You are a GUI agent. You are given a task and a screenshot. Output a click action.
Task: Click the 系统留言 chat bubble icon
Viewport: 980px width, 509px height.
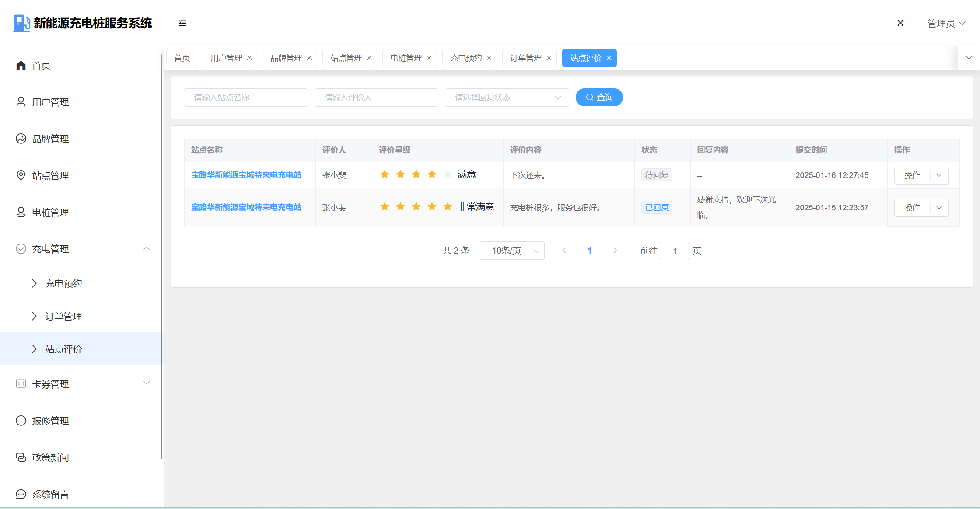(x=21, y=494)
